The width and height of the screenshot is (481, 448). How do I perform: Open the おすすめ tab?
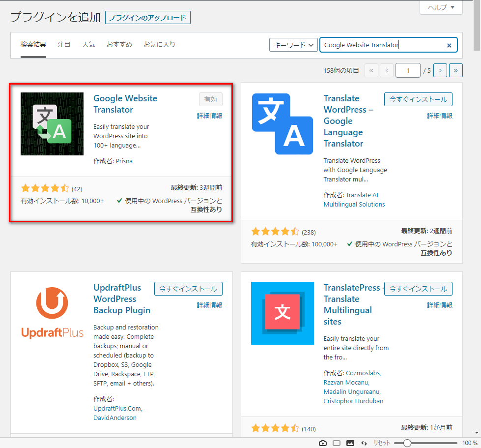119,44
